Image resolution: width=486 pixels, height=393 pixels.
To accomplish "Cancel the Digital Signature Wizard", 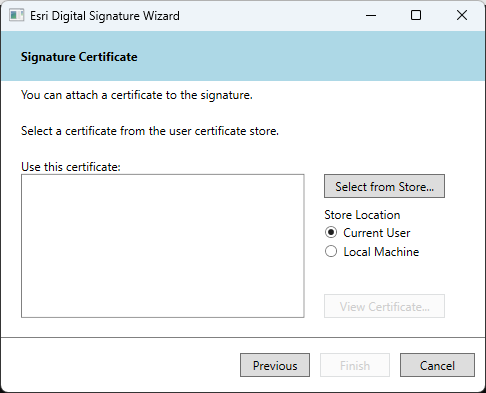I will [x=437, y=365].
